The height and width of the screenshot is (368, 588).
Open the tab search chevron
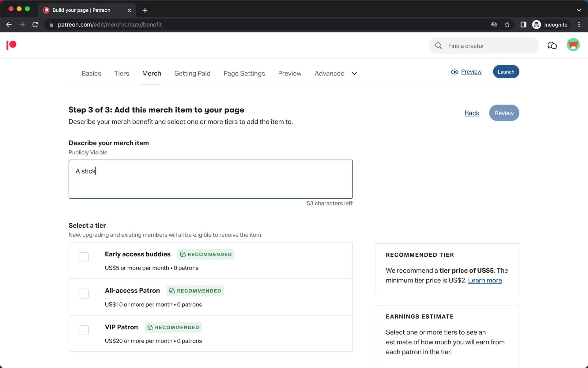[x=579, y=10]
